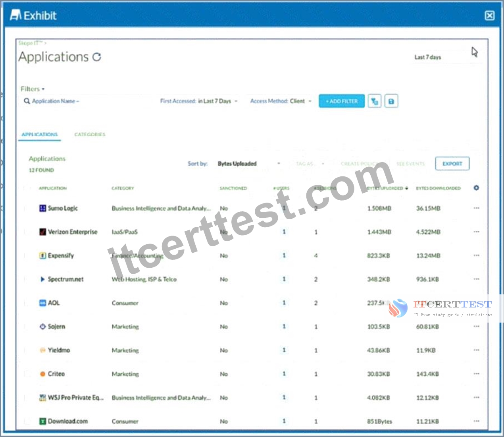The width and height of the screenshot is (504, 437).
Task: Switch to the Categories tab
Action: pyautogui.click(x=90, y=135)
